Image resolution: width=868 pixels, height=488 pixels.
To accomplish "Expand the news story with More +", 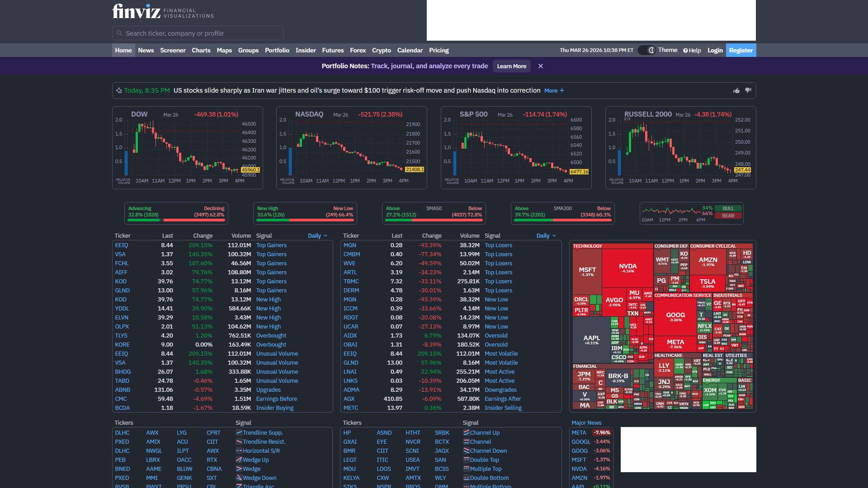I will point(553,90).
